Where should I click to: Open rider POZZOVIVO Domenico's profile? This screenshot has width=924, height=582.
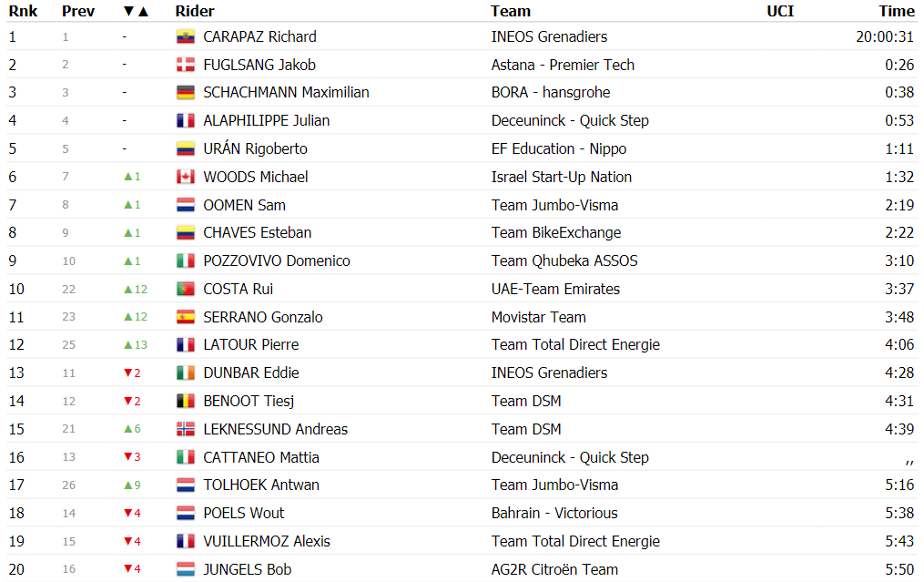tap(277, 261)
